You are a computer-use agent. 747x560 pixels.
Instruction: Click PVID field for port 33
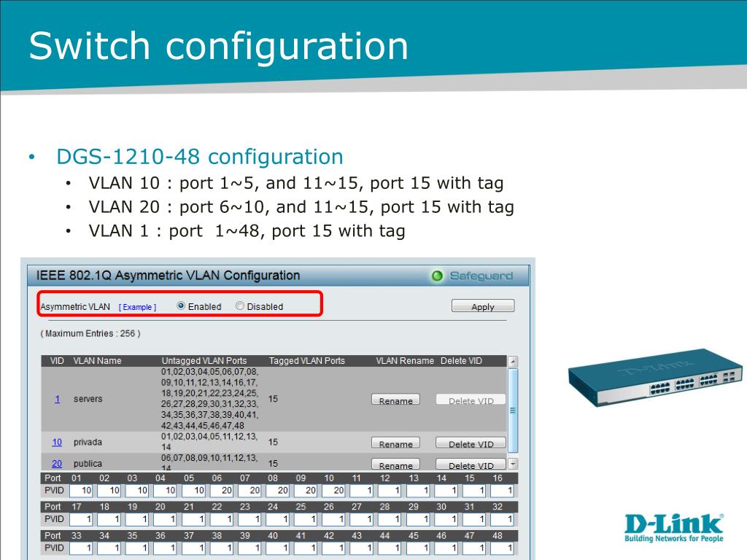(x=80, y=548)
